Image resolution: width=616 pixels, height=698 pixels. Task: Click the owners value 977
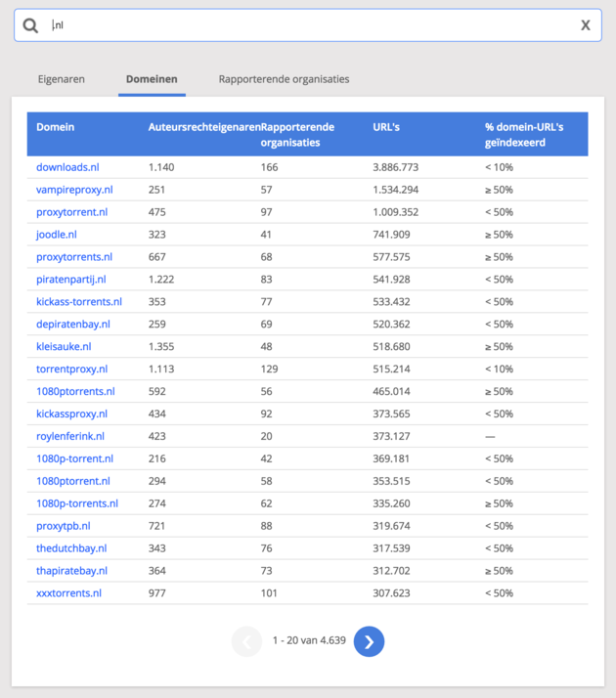157,593
